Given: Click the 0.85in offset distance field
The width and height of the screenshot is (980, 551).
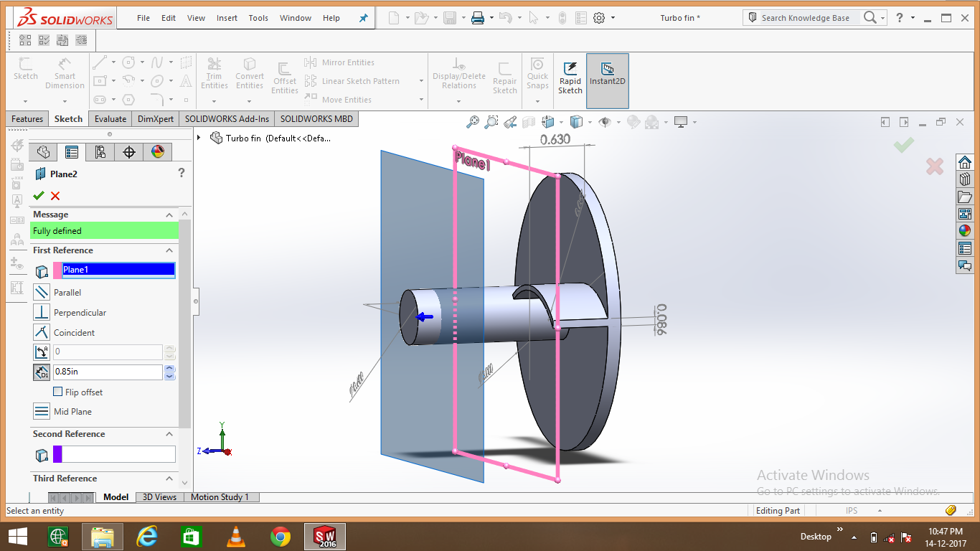Looking at the screenshot, I should (108, 372).
